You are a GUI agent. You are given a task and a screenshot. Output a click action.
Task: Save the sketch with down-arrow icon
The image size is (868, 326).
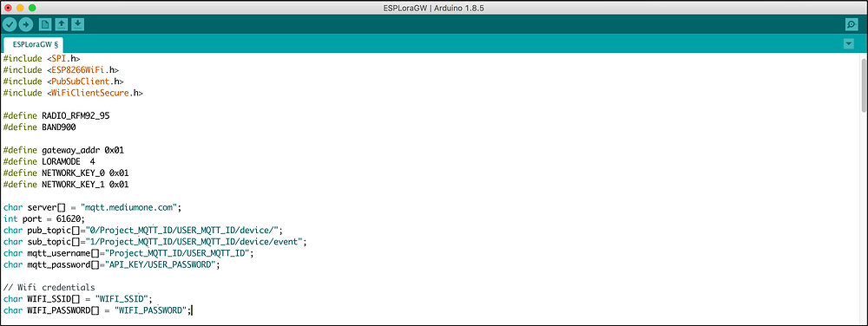pos(78,24)
